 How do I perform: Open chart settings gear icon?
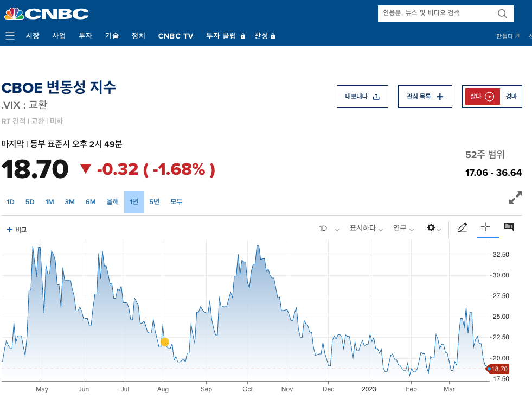[x=431, y=227]
